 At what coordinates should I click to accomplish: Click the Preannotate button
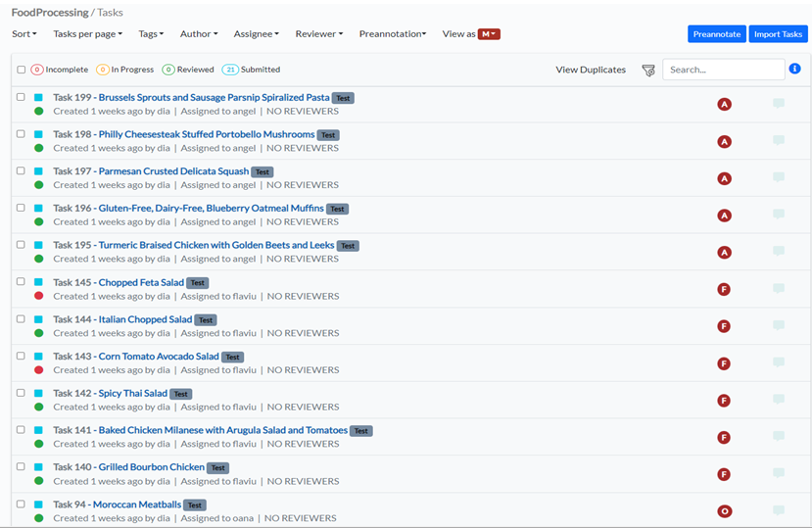(x=717, y=34)
